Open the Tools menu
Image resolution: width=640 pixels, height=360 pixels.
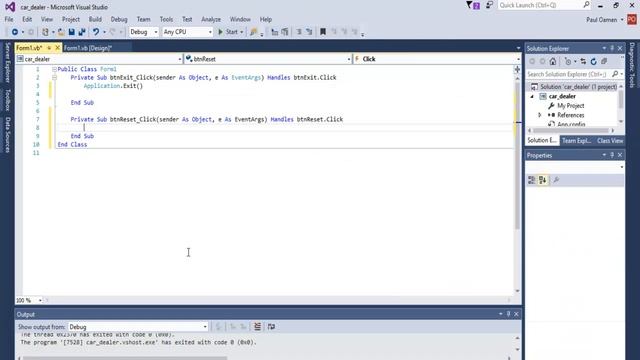pyautogui.click(x=166, y=19)
